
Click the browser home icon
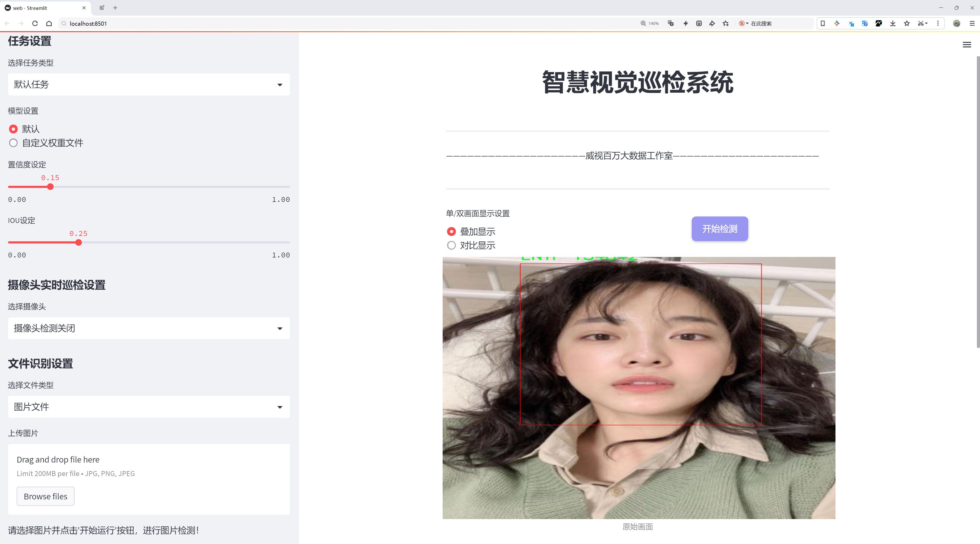click(49, 24)
